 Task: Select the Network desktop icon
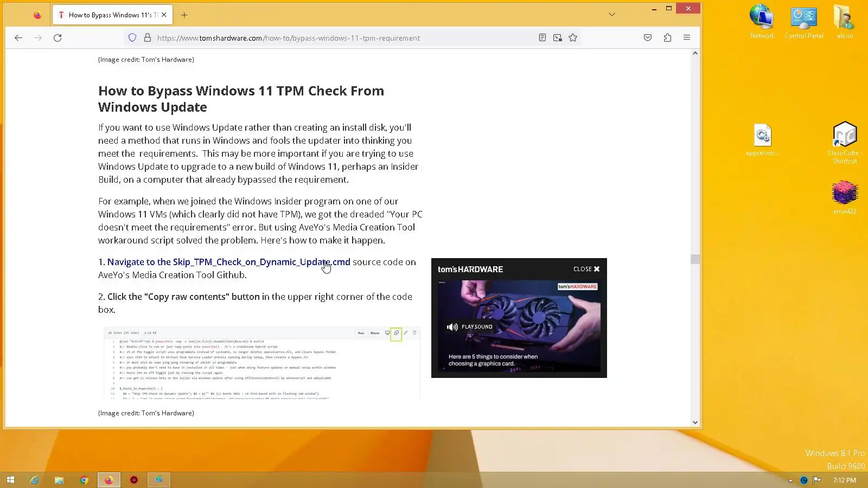tap(762, 22)
